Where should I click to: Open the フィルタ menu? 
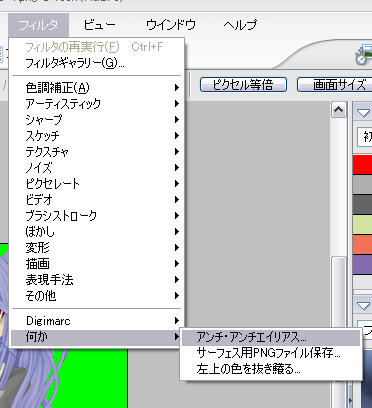[x=38, y=25]
